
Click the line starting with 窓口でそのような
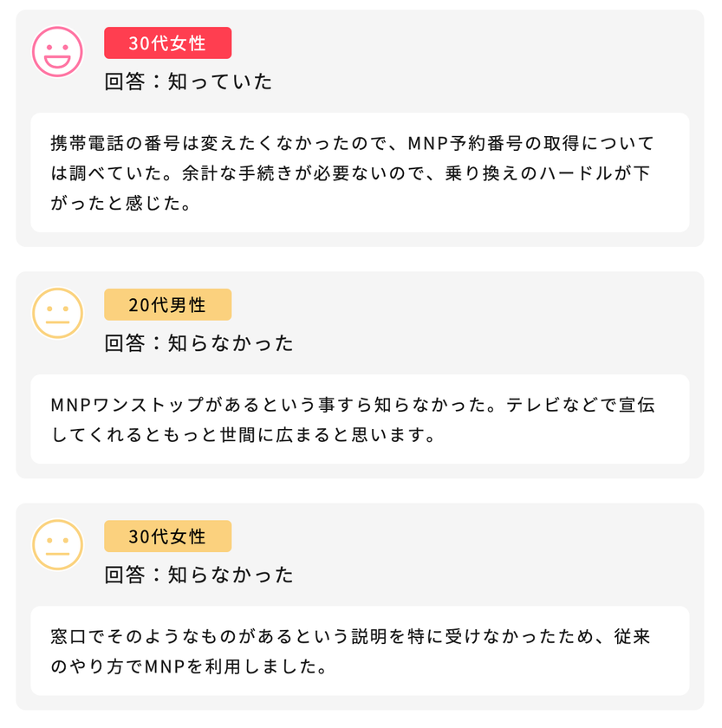[350, 636]
